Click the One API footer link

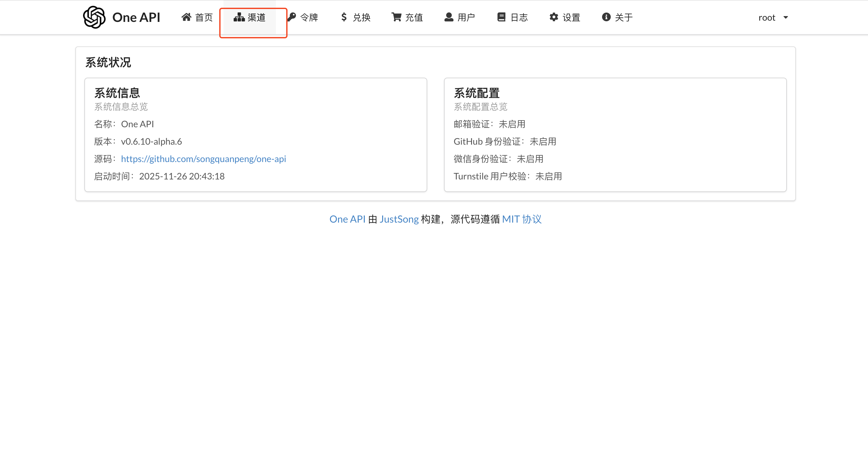pyautogui.click(x=347, y=219)
